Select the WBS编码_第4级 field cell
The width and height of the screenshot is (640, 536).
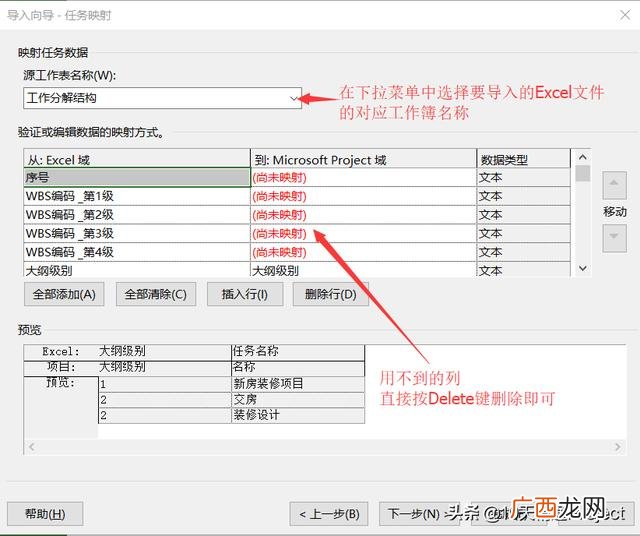click(x=137, y=253)
